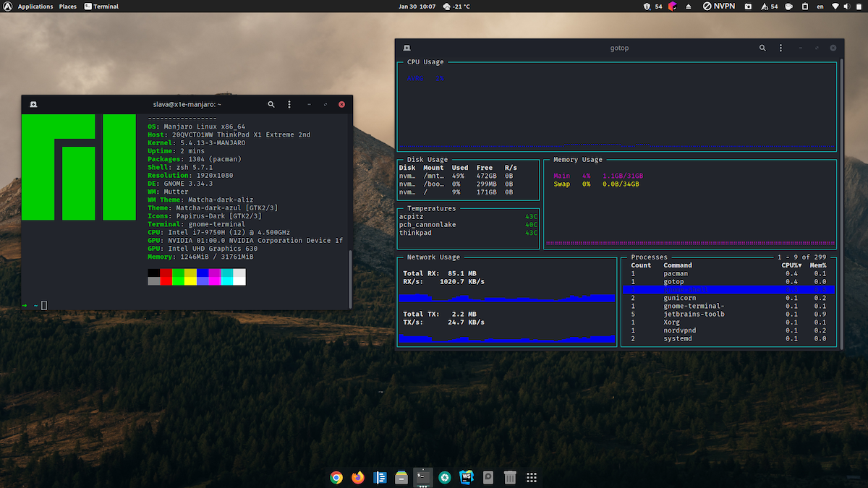
Task: Click the shield indicator in top bar
Action: click(647, 7)
